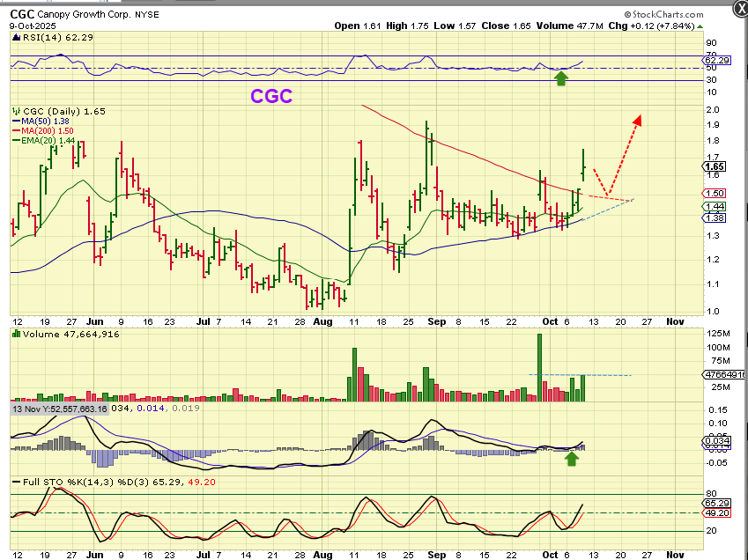
Task: Click the 62.29 RSI value tag
Action: click(716, 61)
